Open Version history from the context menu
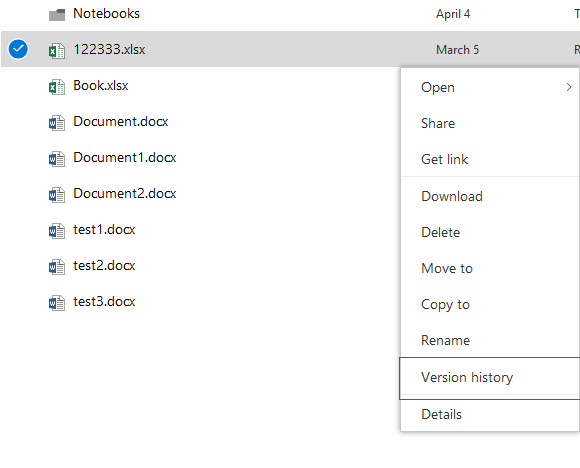 [490, 377]
